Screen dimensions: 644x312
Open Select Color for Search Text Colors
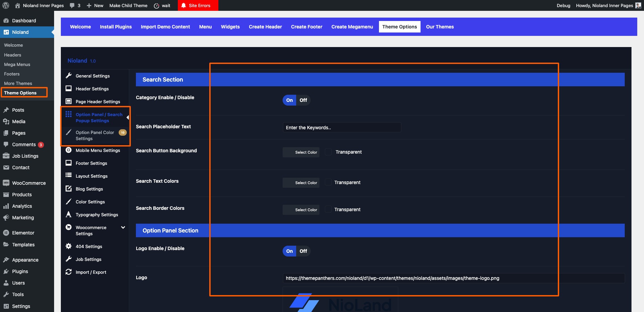301,183
